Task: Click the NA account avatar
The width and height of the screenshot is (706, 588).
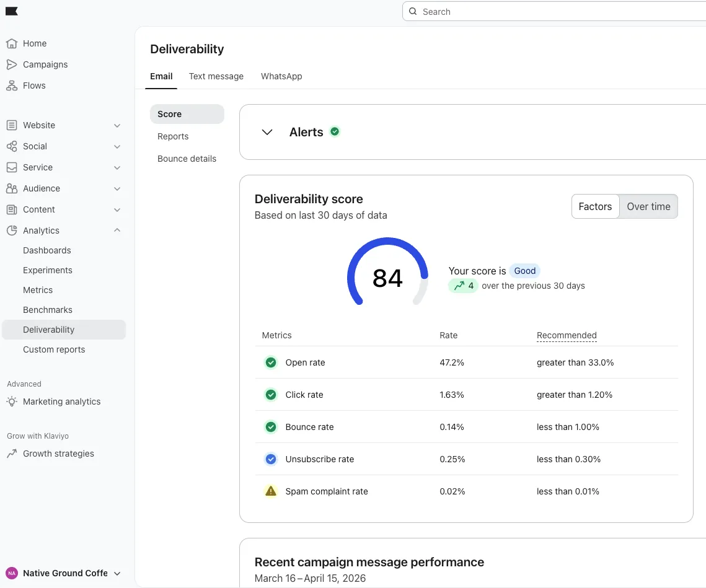Action: click(x=12, y=573)
